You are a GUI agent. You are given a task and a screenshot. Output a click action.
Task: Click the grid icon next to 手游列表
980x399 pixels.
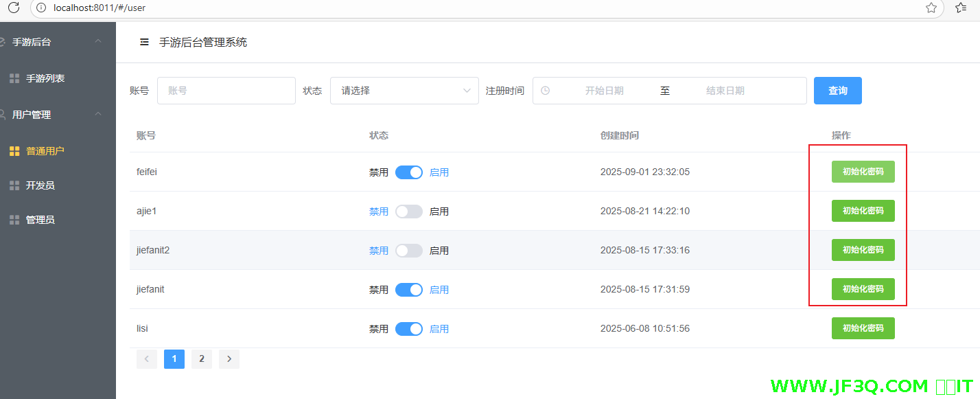[14, 79]
